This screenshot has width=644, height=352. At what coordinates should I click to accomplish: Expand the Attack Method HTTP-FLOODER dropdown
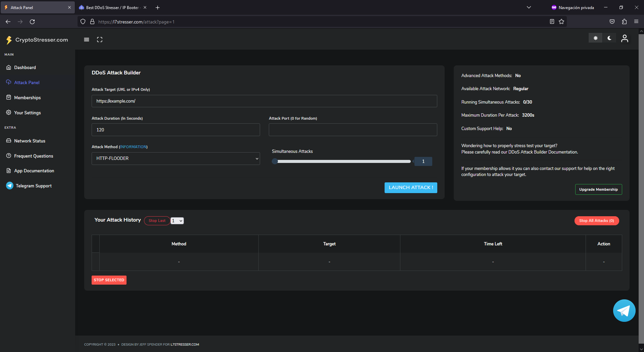(176, 159)
